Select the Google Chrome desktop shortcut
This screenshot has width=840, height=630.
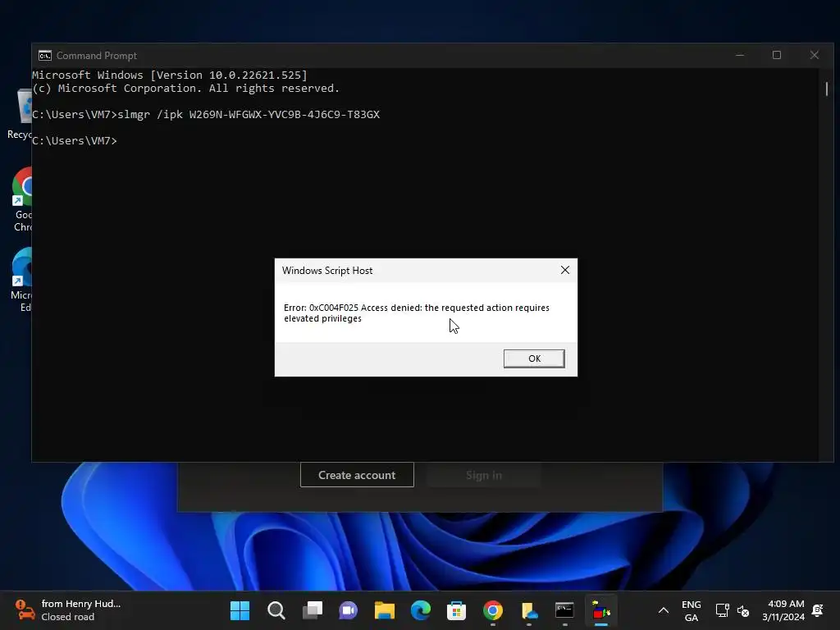tap(22, 199)
